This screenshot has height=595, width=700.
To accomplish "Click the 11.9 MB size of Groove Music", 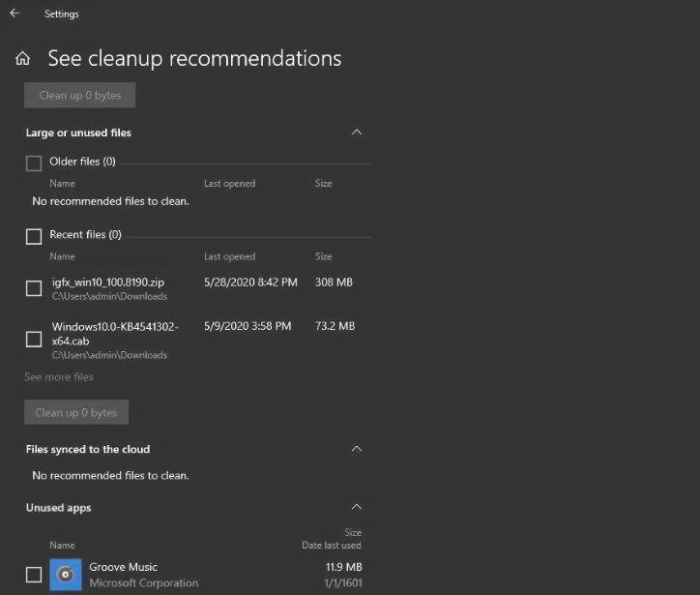I will click(x=344, y=567).
